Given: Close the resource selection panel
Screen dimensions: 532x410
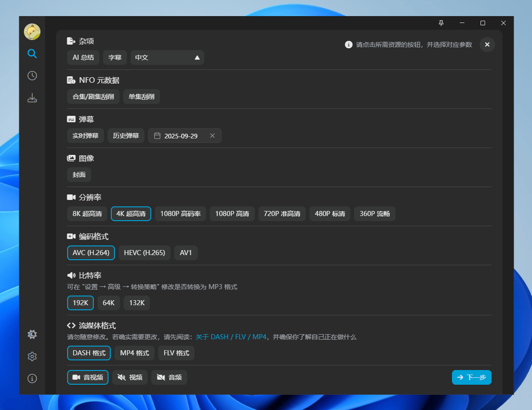Looking at the screenshot, I should pos(487,45).
